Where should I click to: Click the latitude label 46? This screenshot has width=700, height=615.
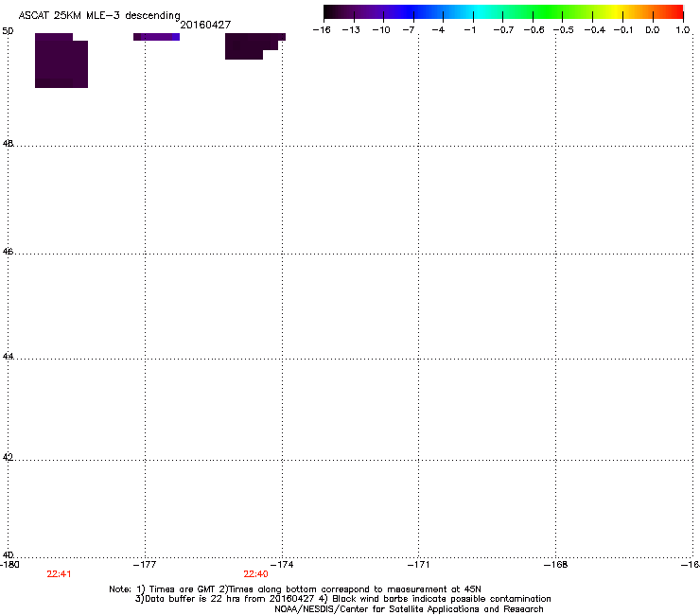[x=8, y=252]
